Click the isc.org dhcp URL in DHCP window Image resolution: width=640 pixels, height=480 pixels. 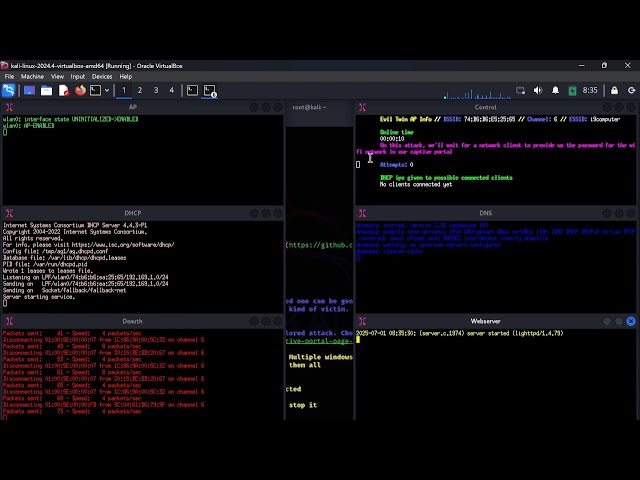pos(123,245)
